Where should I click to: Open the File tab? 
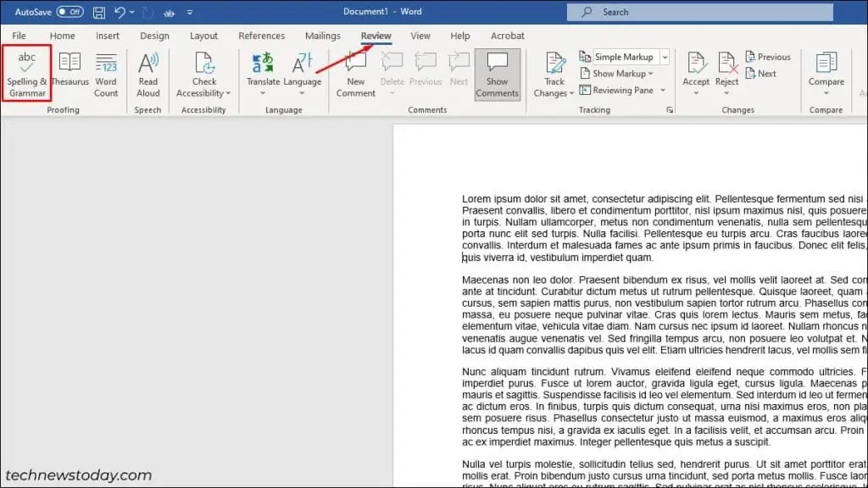(19, 36)
